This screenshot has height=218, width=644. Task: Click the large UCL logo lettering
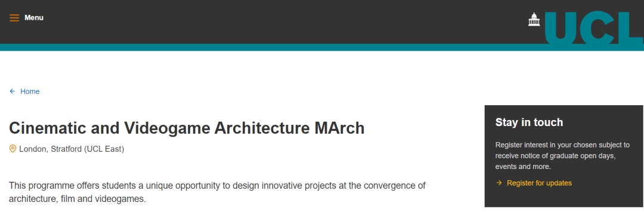point(594,27)
